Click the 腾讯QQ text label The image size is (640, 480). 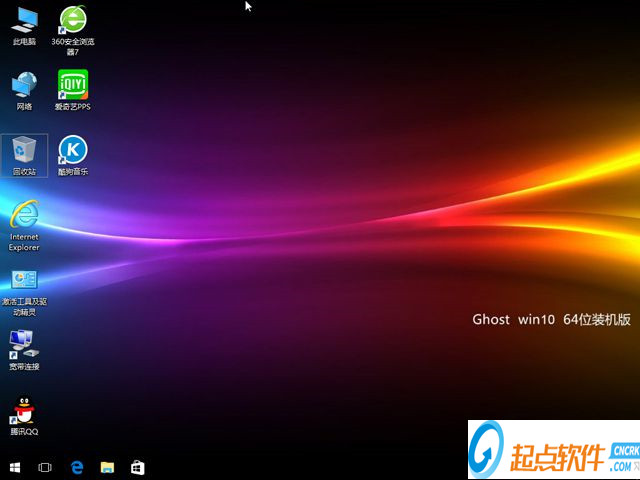[x=24, y=432]
